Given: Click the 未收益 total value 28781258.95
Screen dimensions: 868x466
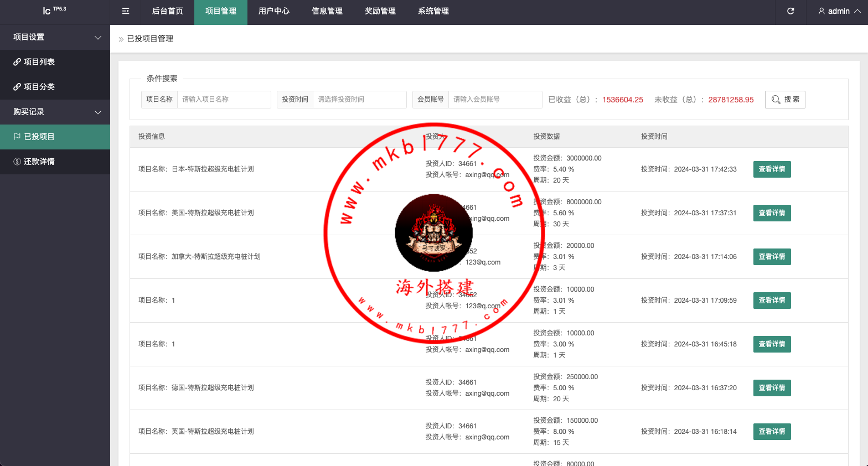Looking at the screenshot, I should pyautogui.click(x=731, y=100).
